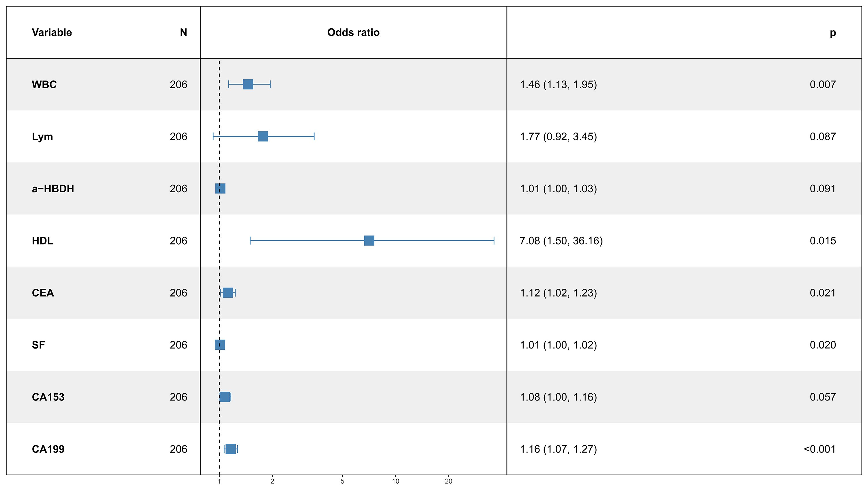Screen dimensions: 868x490
Task: Click the WBC odds ratio square marker
Action: click(248, 84)
